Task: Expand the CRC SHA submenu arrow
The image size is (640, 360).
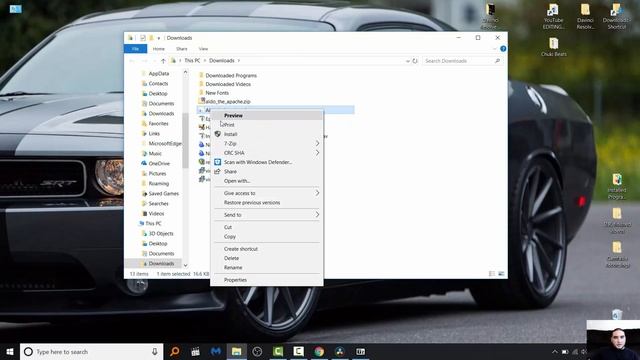Action: [317, 153]
